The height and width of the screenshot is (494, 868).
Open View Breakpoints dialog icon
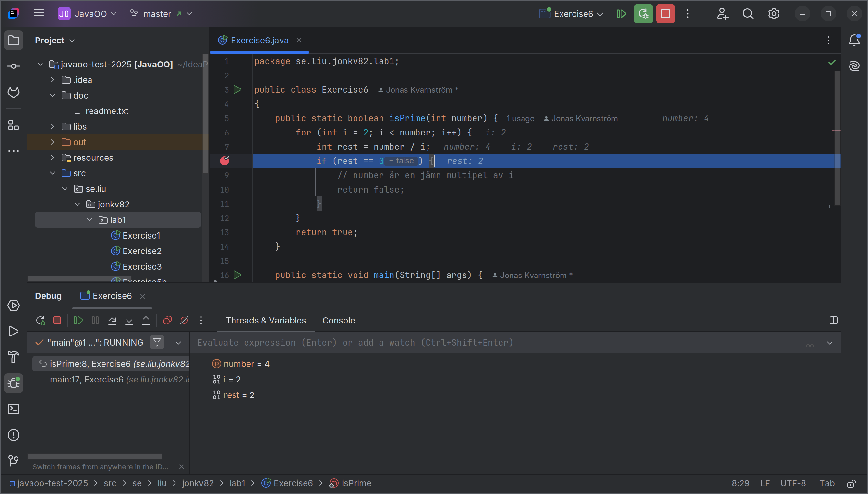point(167,320)
